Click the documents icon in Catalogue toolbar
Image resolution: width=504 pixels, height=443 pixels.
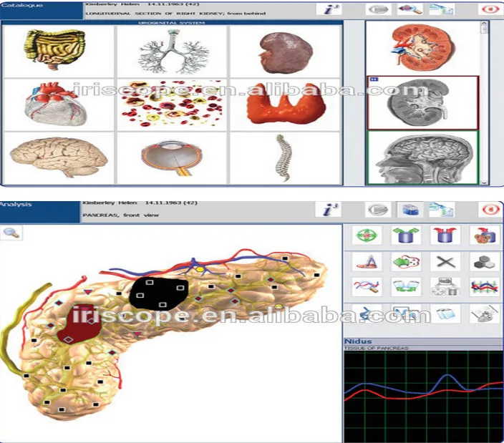(442, 9)
